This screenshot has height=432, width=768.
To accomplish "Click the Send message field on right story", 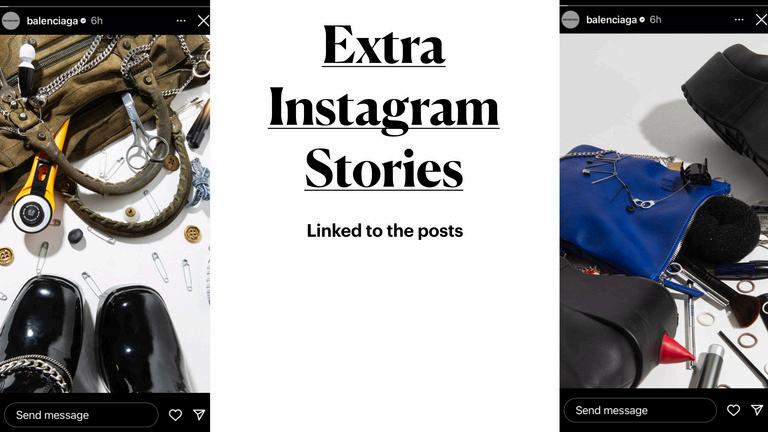I will [640, 410].
